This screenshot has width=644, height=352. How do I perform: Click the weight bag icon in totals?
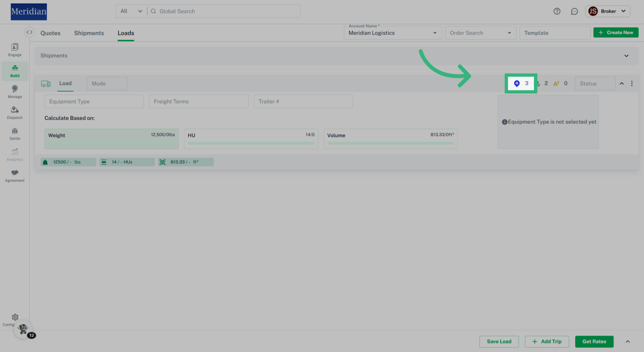coord(45,162)
